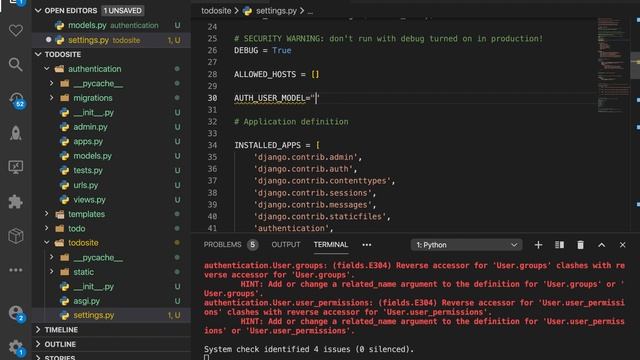Click the DEBUG = True line
This screenshot has width=640, height=360.
point(262,51)
